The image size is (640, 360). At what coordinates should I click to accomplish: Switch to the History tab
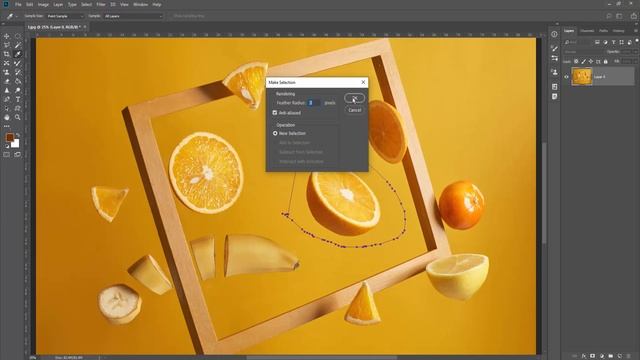(x=618, y=31)
